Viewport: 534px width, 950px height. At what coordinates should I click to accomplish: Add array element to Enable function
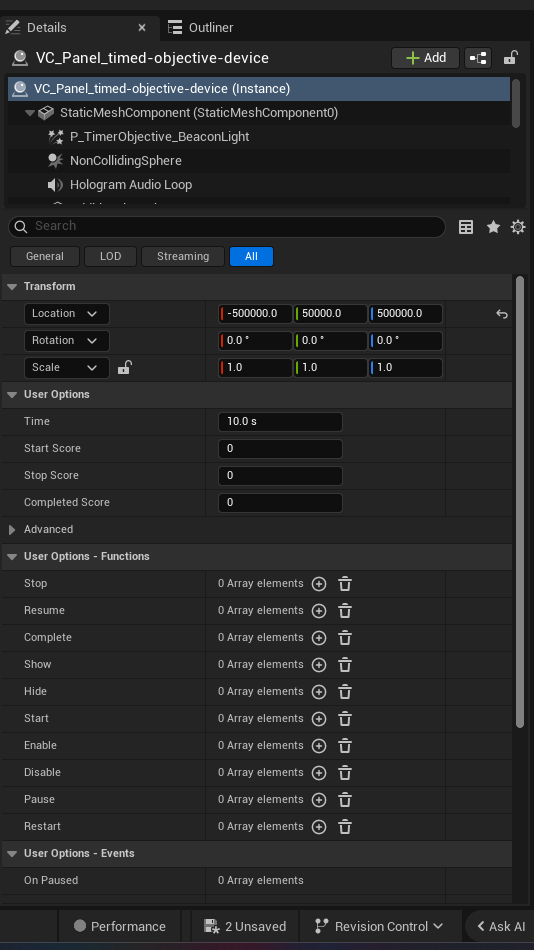coord(319,746)
